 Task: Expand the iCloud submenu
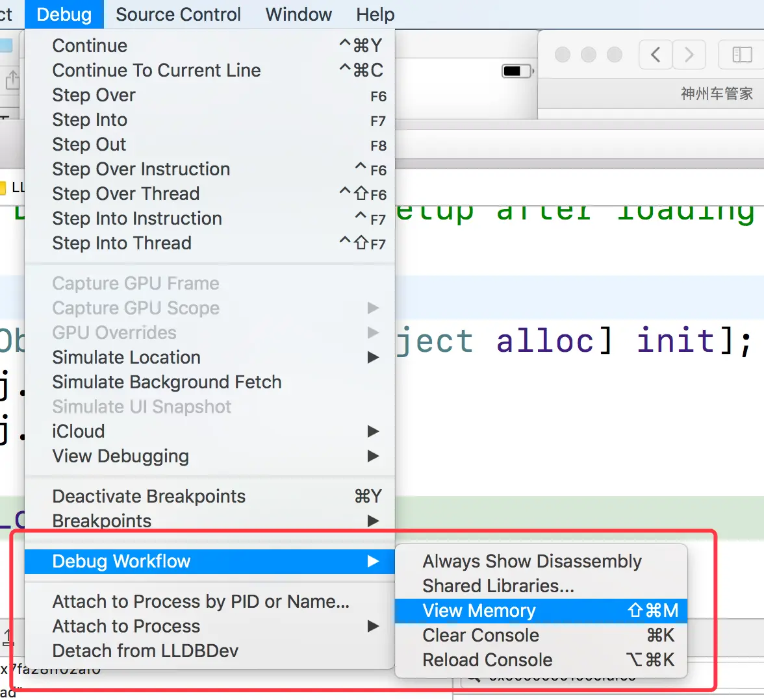click(x=209, y=432)
